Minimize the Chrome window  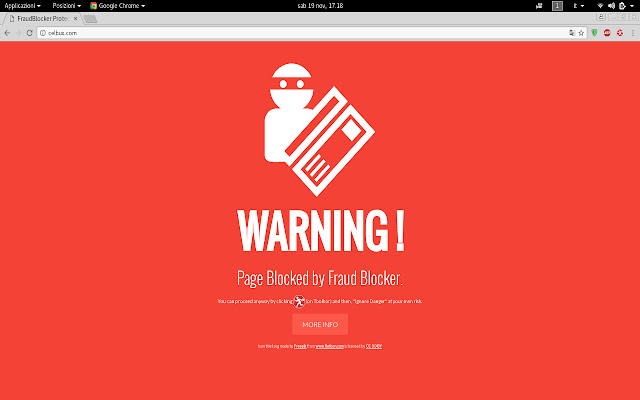pos(613,17)
